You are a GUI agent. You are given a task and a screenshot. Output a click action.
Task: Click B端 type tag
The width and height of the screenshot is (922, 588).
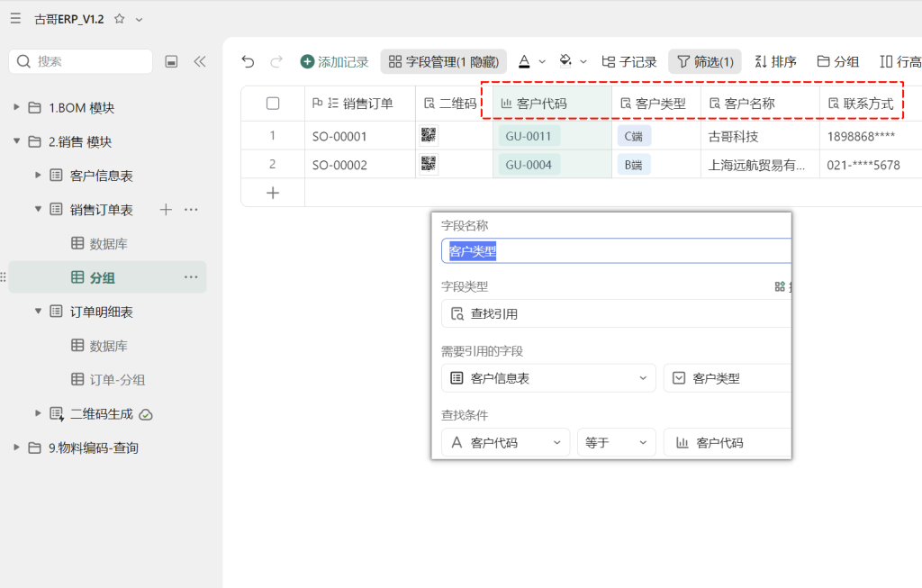pos(633,165)
